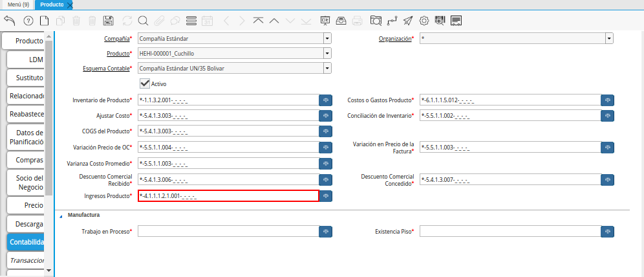Open Product Info gear icon
Image resolution: width=644 pixels, height=277 pixels.
click(x=424, y=21)
